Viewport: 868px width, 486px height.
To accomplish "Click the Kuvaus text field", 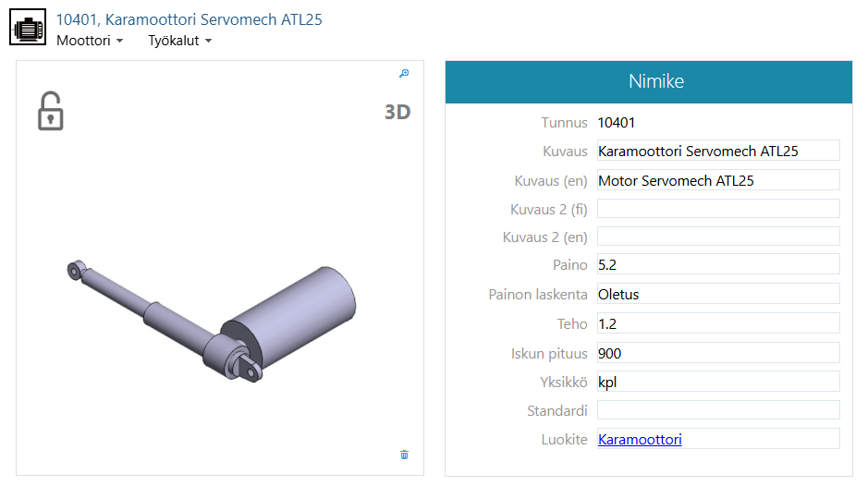I will [x=718, y=151].
